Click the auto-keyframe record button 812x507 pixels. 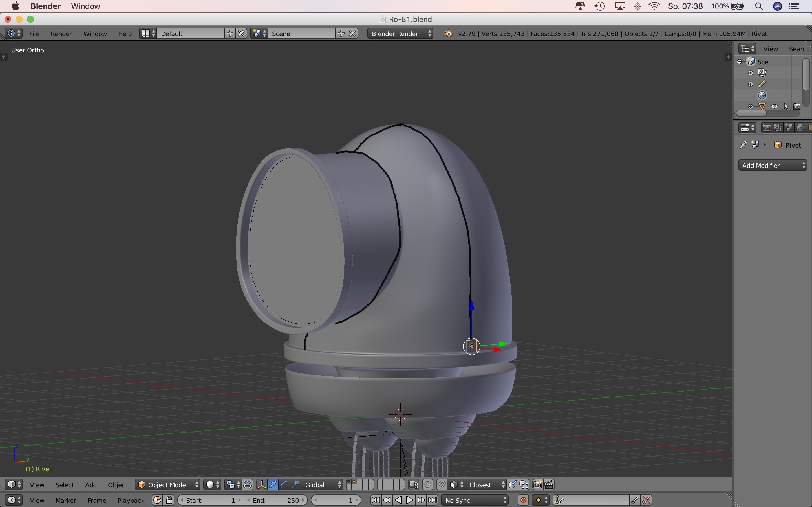[x=523, y=500]
